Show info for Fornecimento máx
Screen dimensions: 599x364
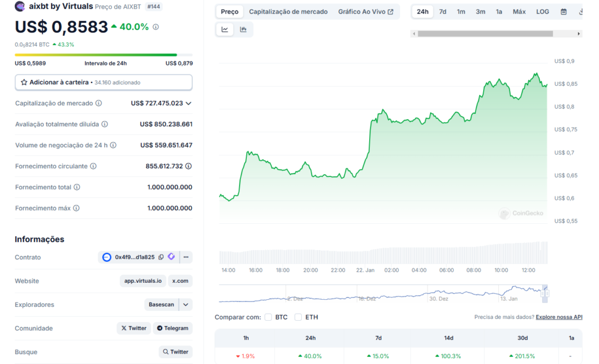click(77, 208)
